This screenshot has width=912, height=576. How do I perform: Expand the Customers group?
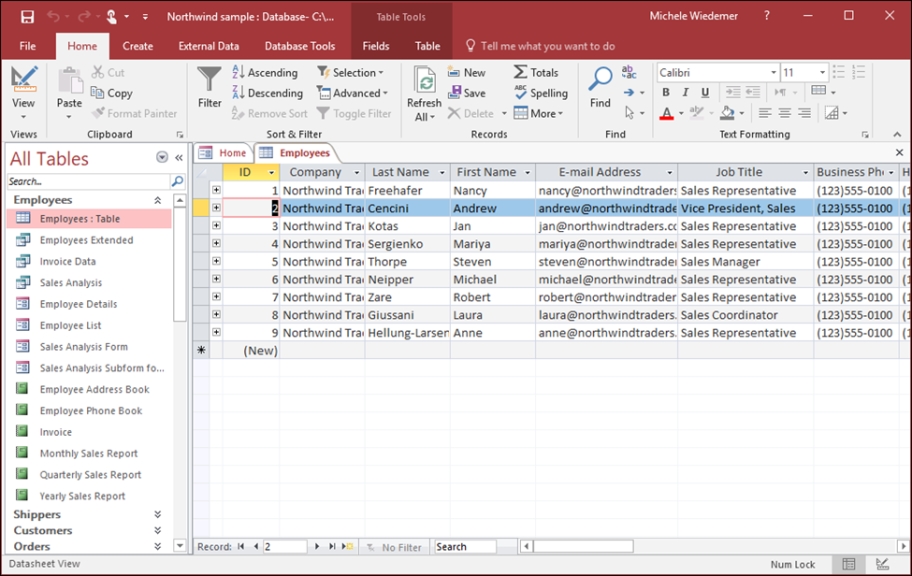158,530
